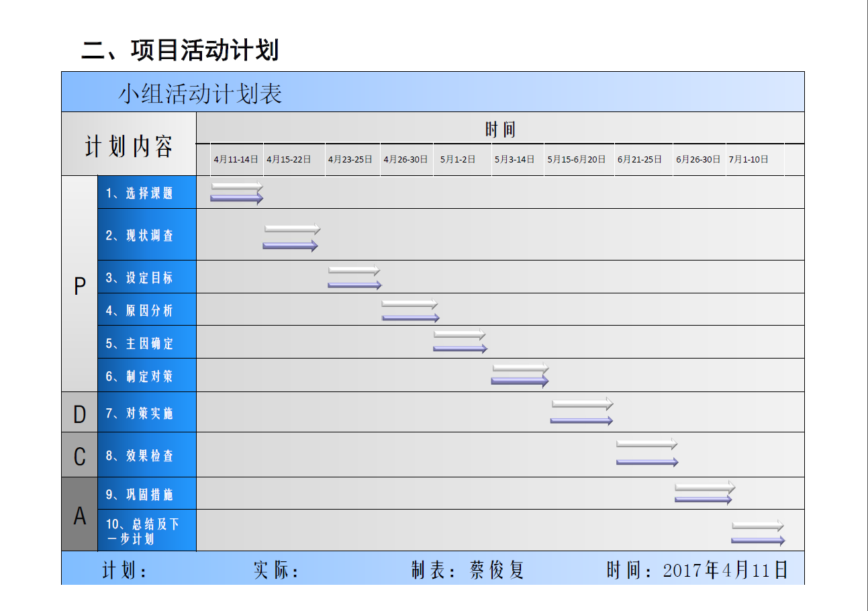Screen dimensions: 868x611
Task: Select the P phase cell
Action: [80, 285]
